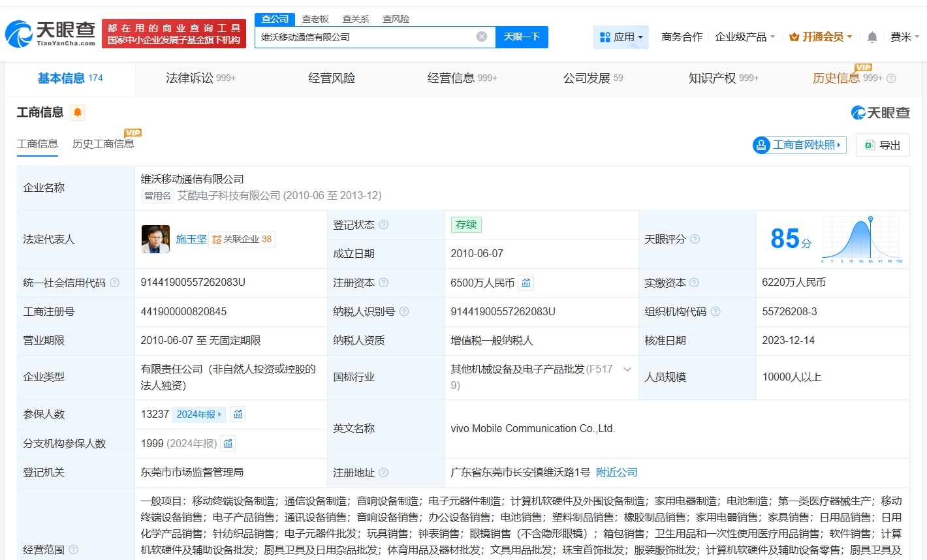Expand the 开通会员 dropdown
This screenshot has height=560, width=927.
click(x=821, y=37)
